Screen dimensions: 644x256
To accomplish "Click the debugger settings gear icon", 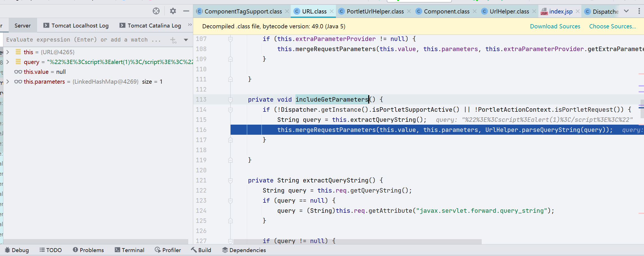I will pos(173,11).
